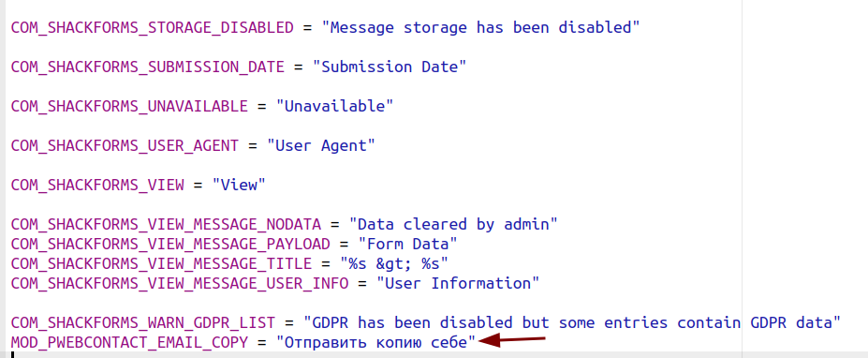Click the red arrow annotation
This screenshot has height=358, width=868.
coord(512,340)
